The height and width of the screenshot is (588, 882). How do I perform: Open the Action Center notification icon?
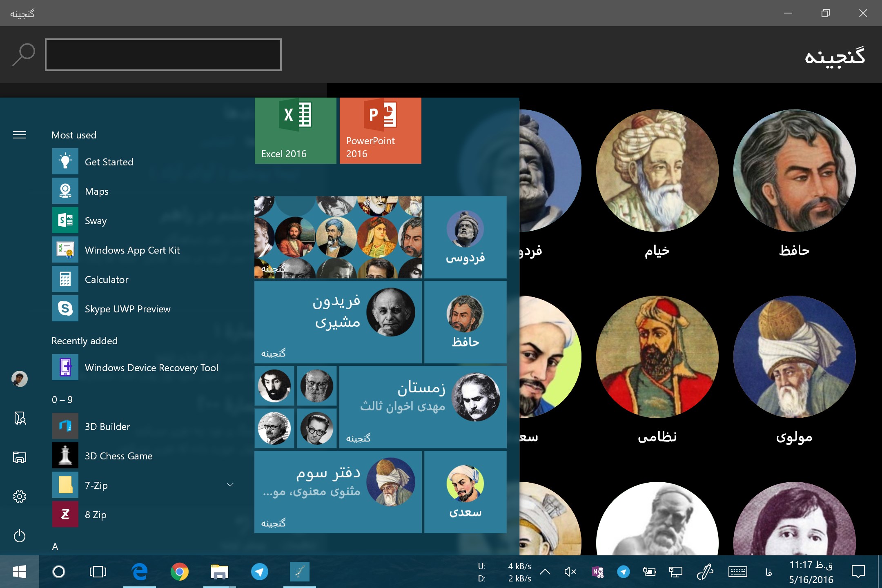(x=858, y=572)
